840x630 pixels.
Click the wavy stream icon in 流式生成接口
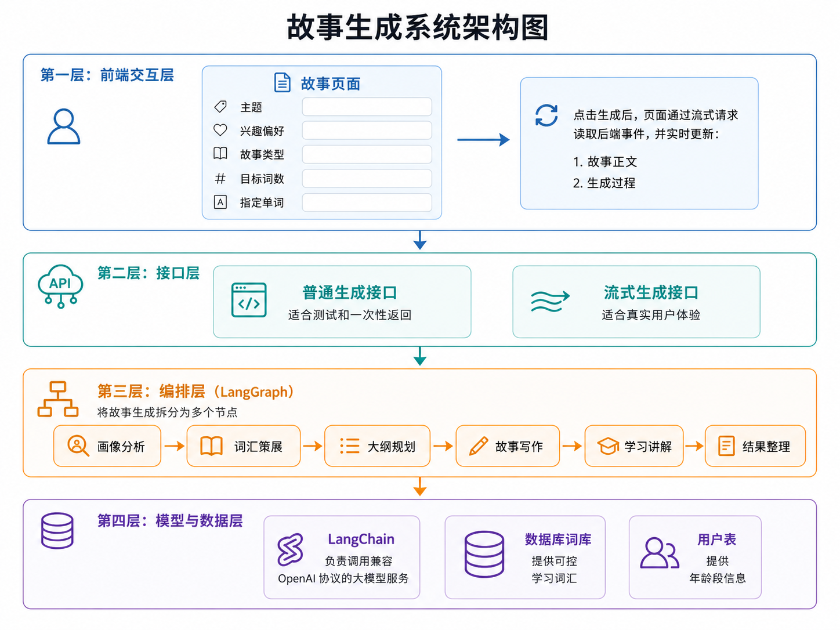coord(550,301)
